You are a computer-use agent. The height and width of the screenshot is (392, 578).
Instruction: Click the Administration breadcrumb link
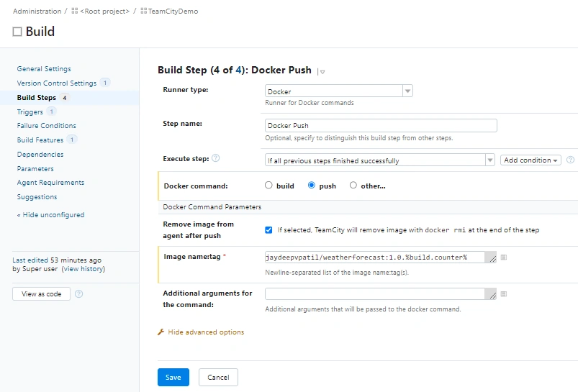point(37,12)
